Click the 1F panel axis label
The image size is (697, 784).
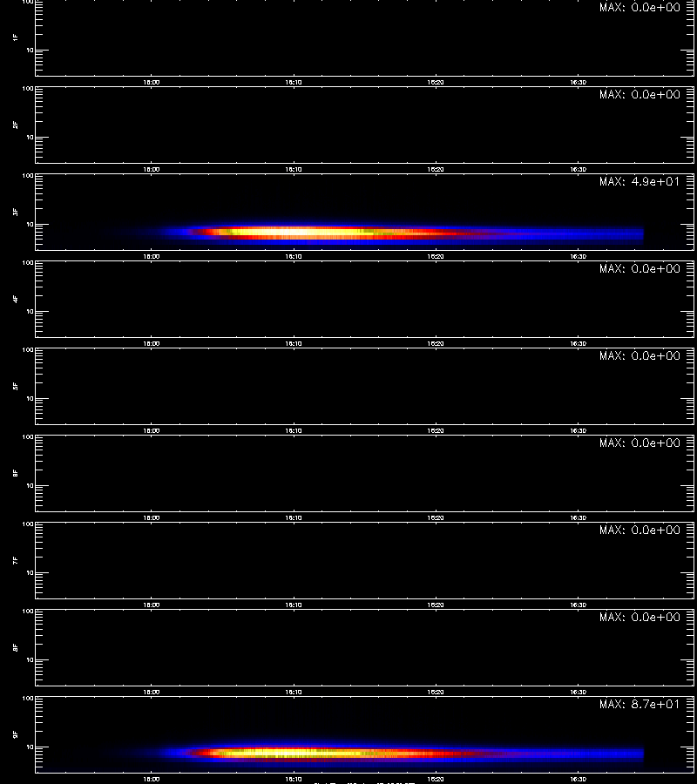tap(16, 37)
